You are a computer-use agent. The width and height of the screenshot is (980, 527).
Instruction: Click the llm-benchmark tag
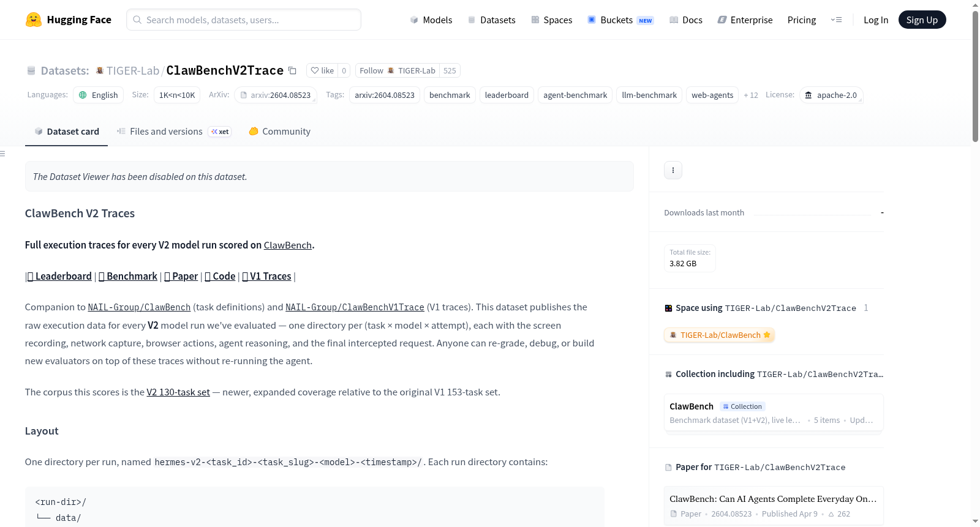(x=649, y=95)
